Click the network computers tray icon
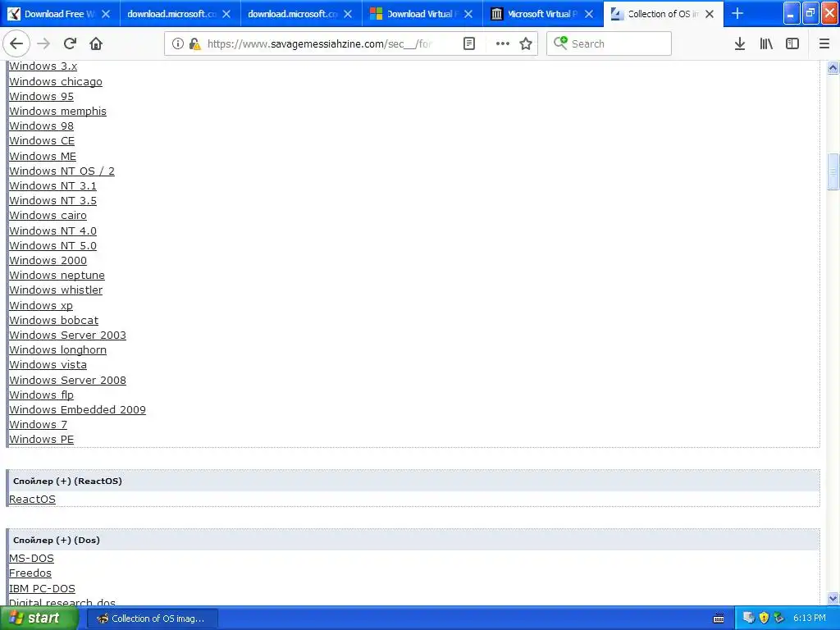Image resolution: width=840 pixels, height=630 pixels. 749,618
